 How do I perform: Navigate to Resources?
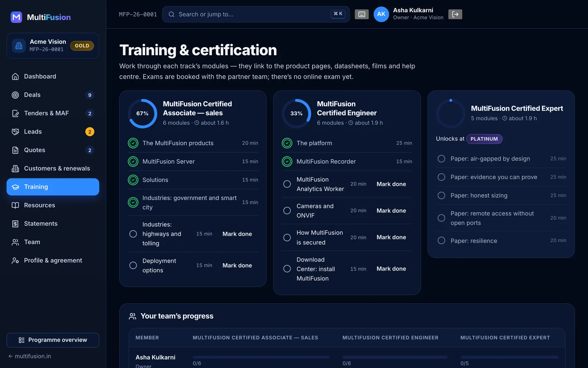53,205
